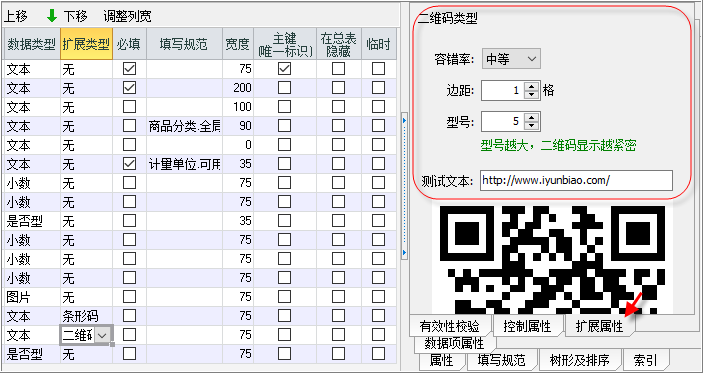Click the 测试文本 input field
Screen dimensions: 703x373
tap(576, 181)
